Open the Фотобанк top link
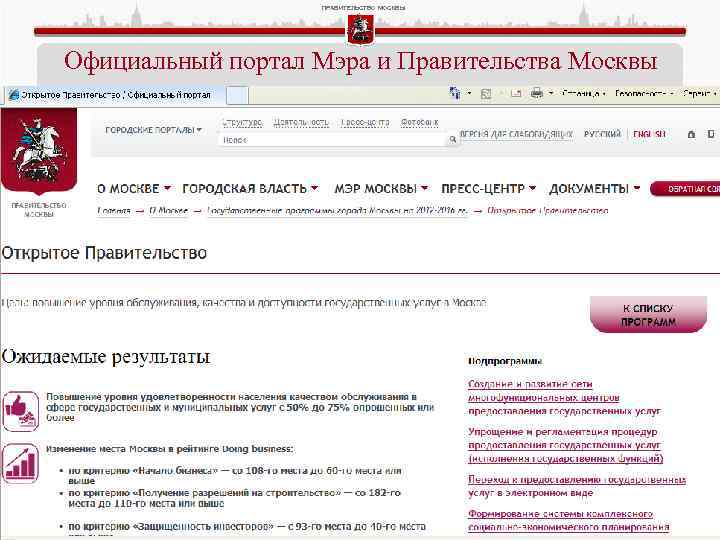 419,123
